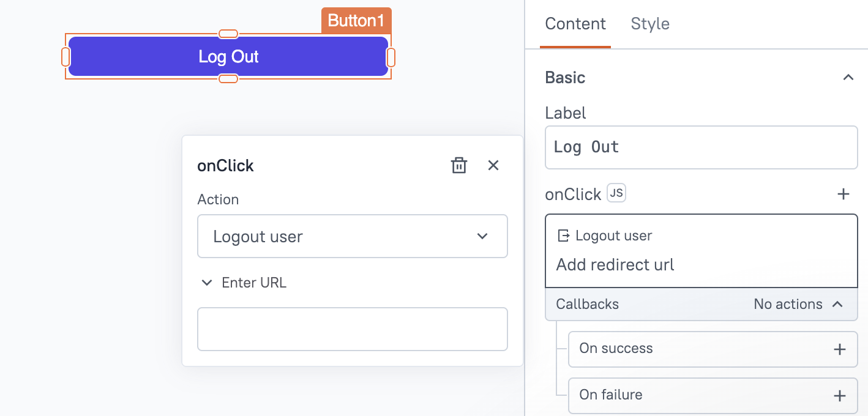Switch to the Style tab
This screenshot has width=868, height=416.
tap(650, 24)
